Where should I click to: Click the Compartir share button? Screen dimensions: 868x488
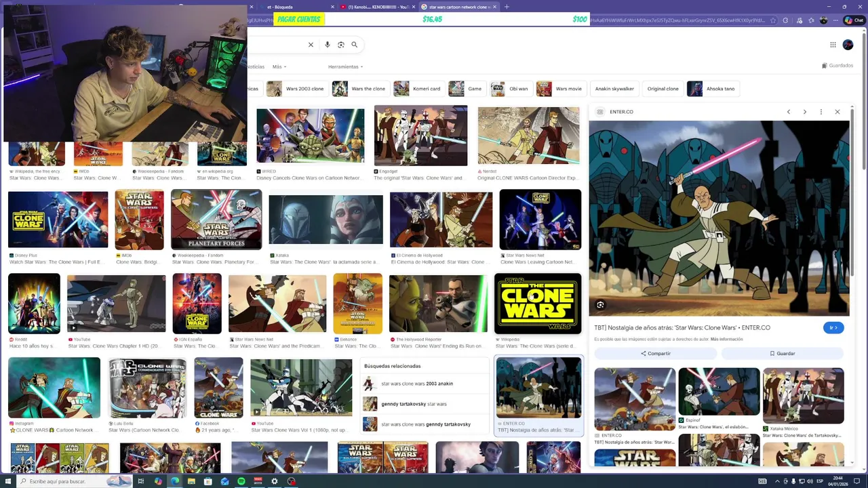(x=655, y=353)
